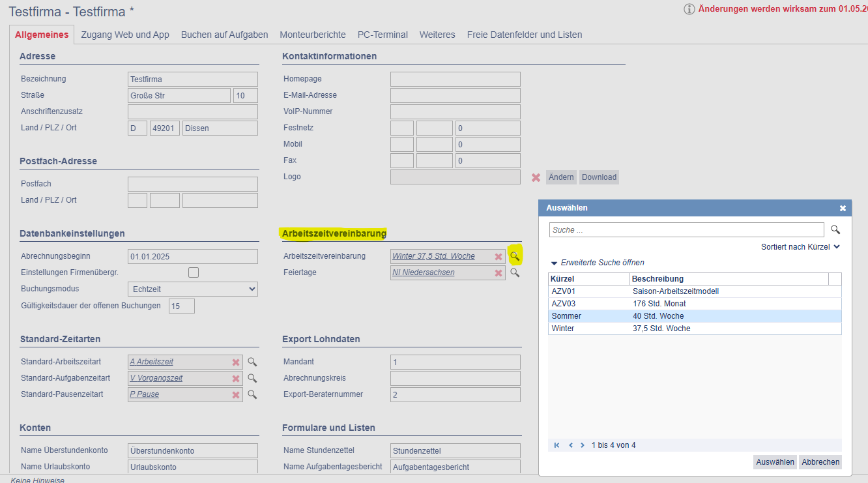Expand Erweiterte Suche öffnen

(x=598, y=263)
